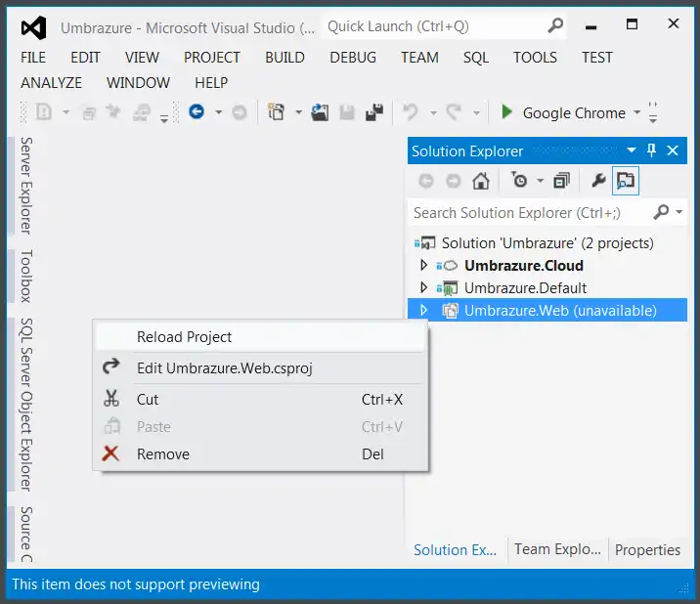Image resolution: width=700 pixels, height=604 pixels.
Task: Close the Solution Explorer panel
Action: click(x=673, y=151)
